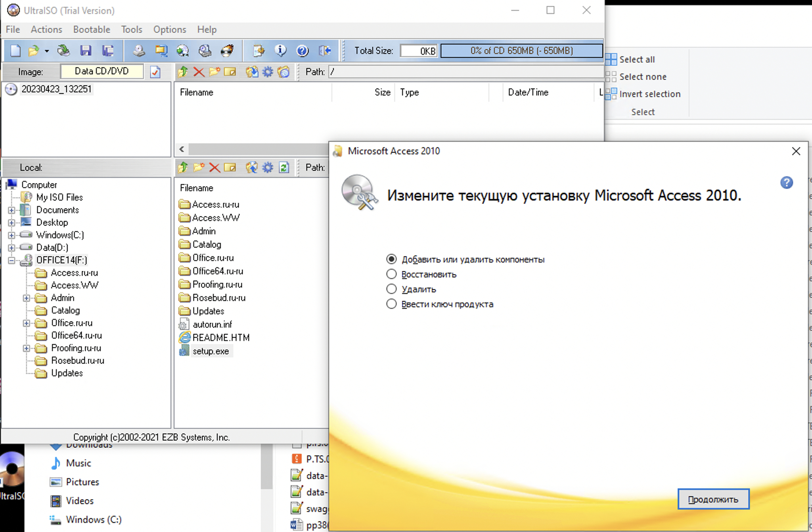Click the refresh icon in Local toolbar

click(x=284, y=168)
